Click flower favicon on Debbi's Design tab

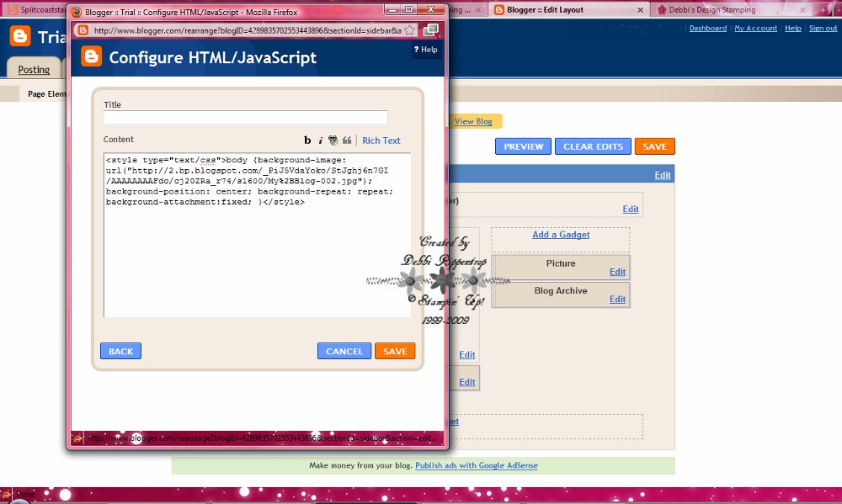click(x=662, y=9)
